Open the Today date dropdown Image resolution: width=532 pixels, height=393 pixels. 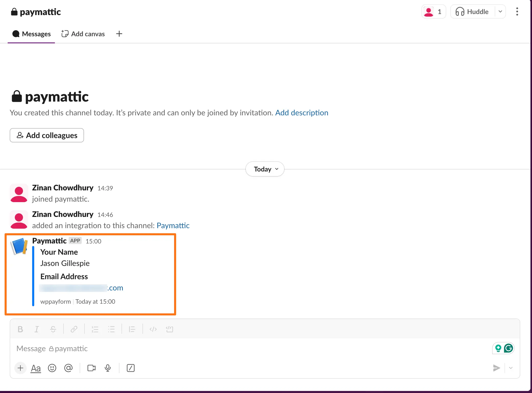(x=265, y=169)
